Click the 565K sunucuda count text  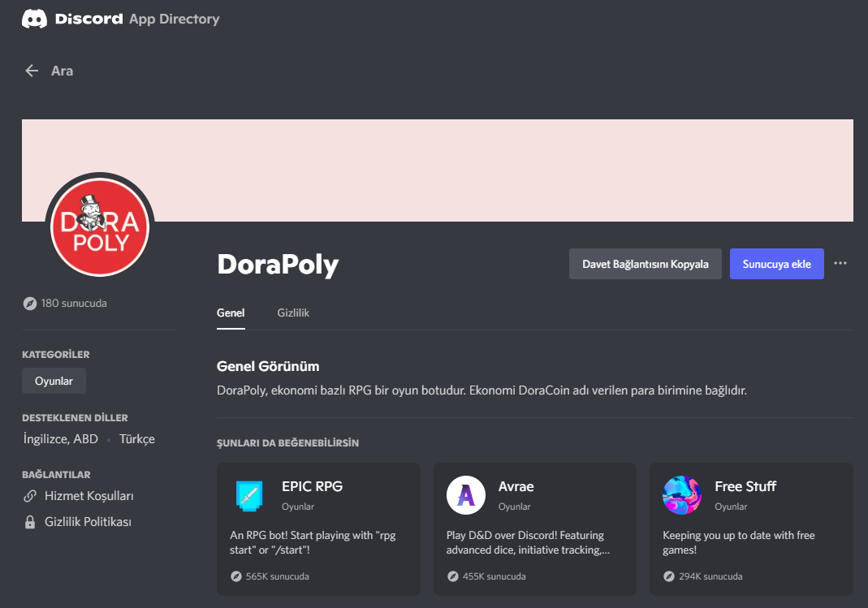(278, 576)
